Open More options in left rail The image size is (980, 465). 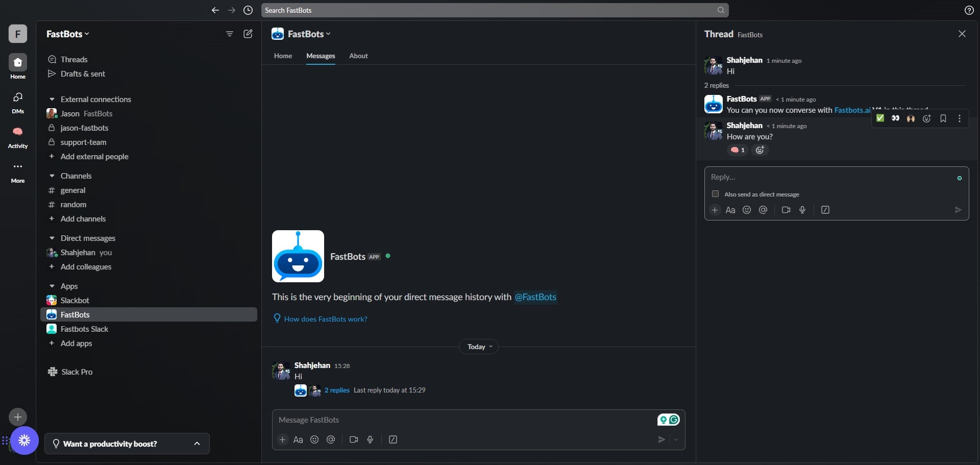tap(18, 172)
